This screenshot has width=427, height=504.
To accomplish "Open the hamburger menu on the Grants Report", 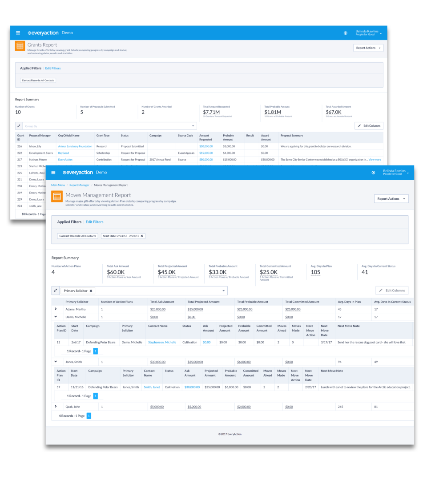I will coord(18,32).
